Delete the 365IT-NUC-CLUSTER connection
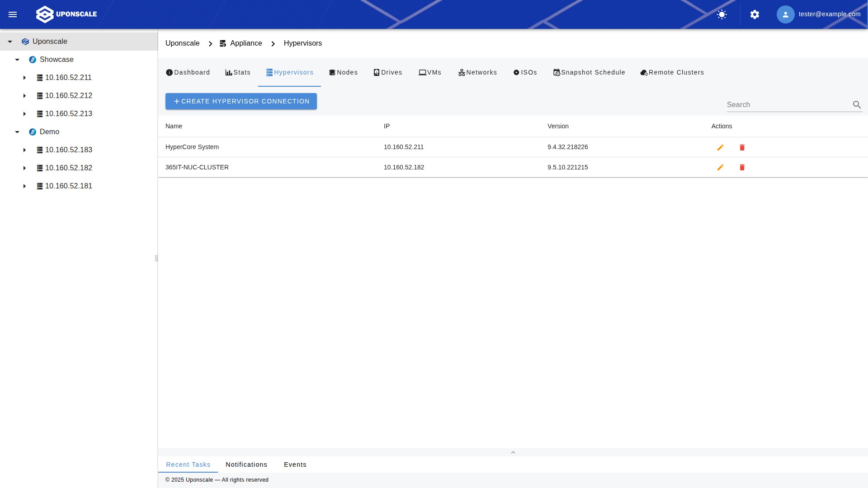The image size is (868, 488). (742, 168)
